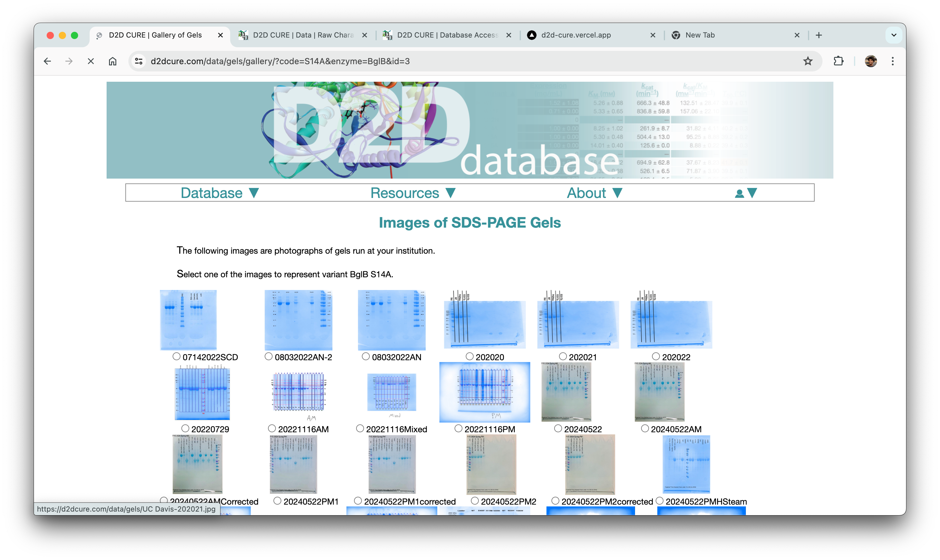Viewport: 940px width, 560px height.
Task: Switch to d2d-cure.vercel.app tab
Action: (x=576, y=35)
